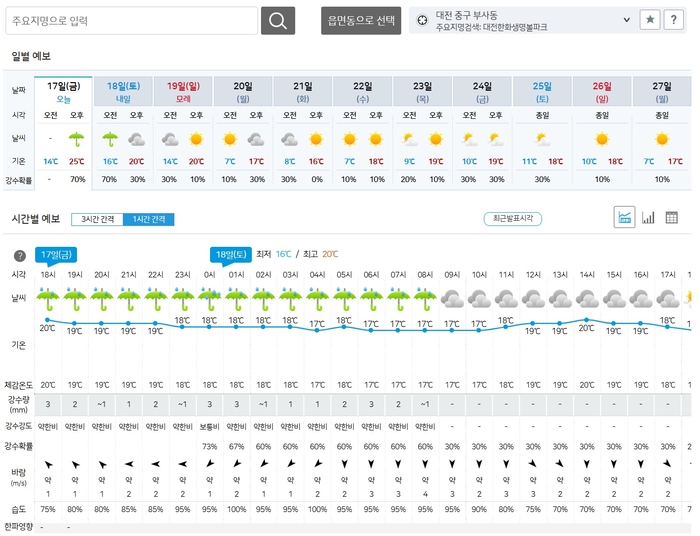Select the 1시간 간격 interval toggle
Viewport: 700px width, 536px height.
pyautogui.click(x=148, y=219)
